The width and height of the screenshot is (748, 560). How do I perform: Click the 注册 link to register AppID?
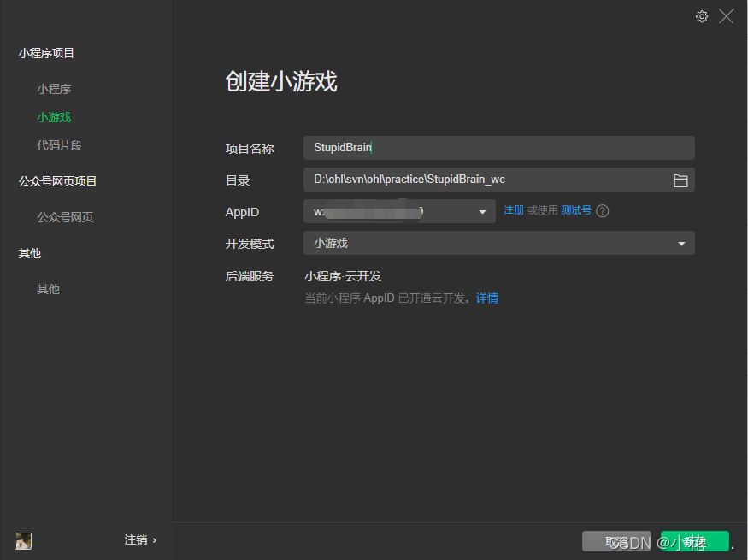click(512, 210)
